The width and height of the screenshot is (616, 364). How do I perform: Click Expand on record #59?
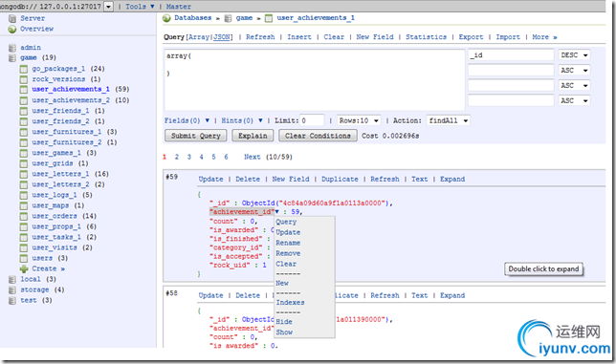(x=452, y=180)
